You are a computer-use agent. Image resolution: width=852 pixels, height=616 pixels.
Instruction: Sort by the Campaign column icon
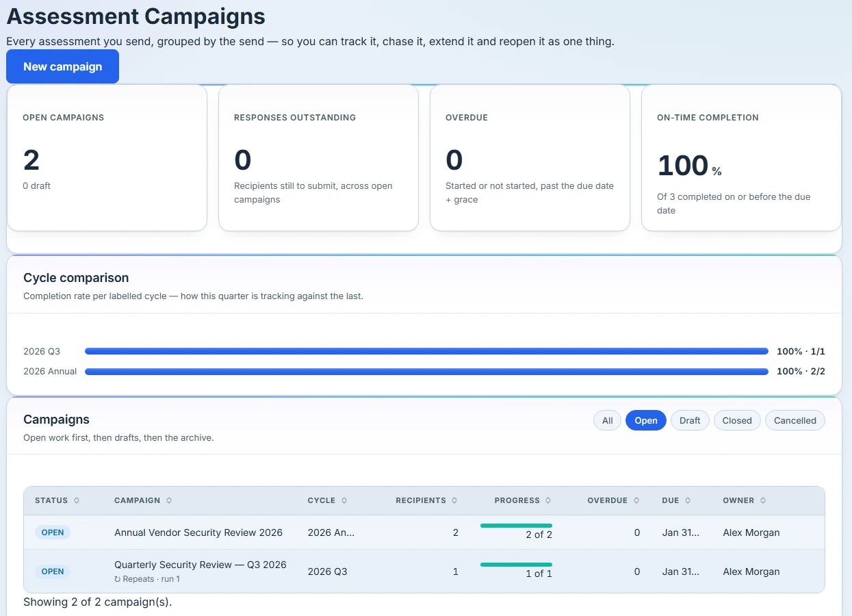[169, 500]
